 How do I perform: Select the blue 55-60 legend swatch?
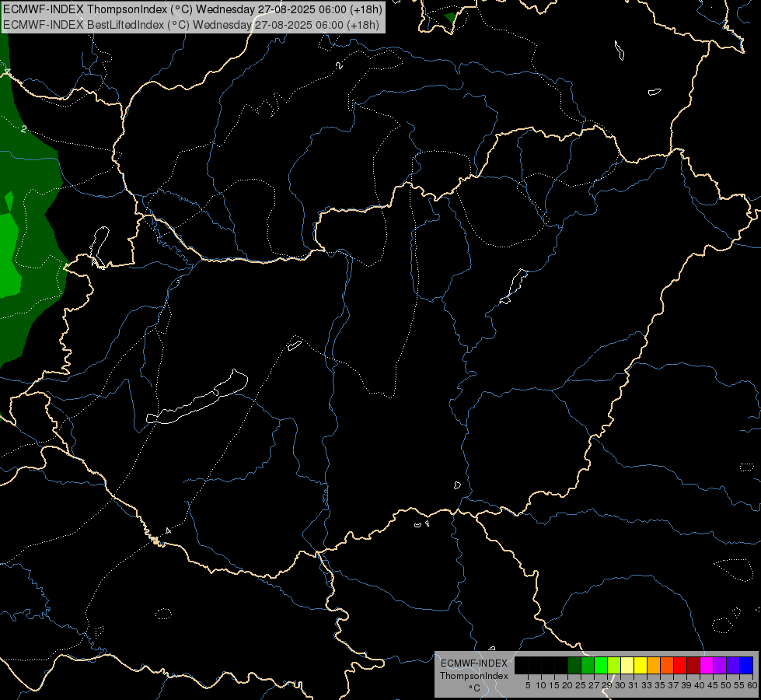coord(746,665)
